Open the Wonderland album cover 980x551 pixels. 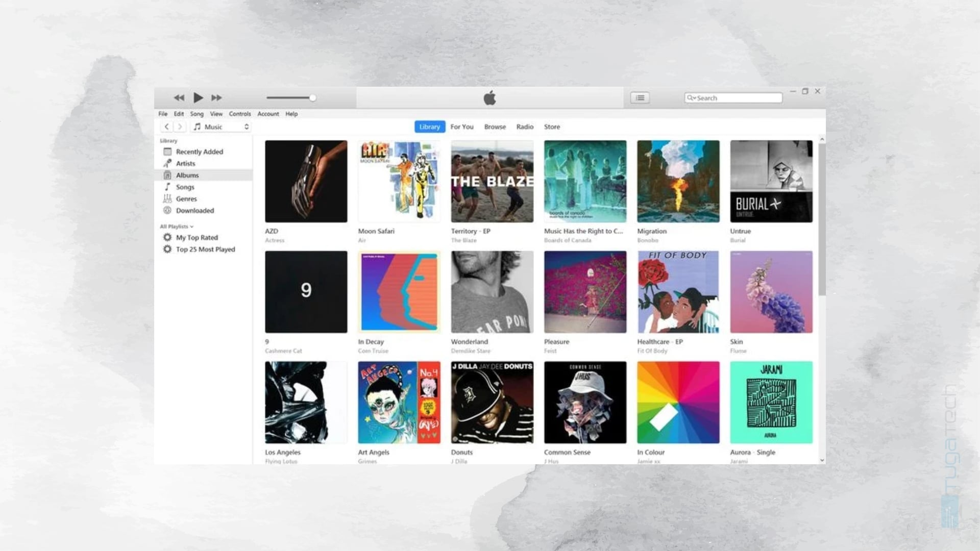pyautogui.click(x=492, y=292)
